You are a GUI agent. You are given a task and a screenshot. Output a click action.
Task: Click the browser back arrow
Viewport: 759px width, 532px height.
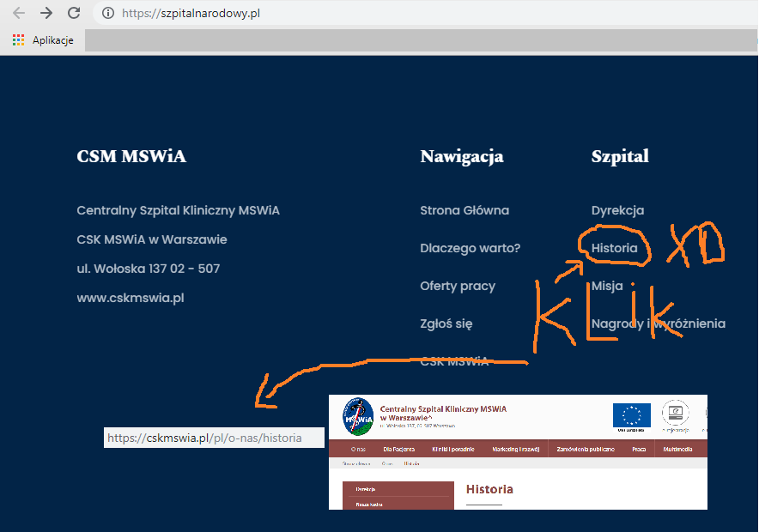[x=19, y=13]
